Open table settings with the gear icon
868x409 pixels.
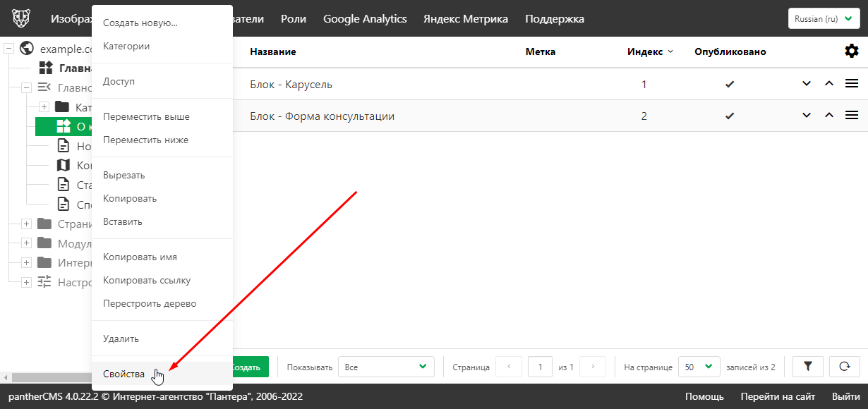[x=852, y=51]
